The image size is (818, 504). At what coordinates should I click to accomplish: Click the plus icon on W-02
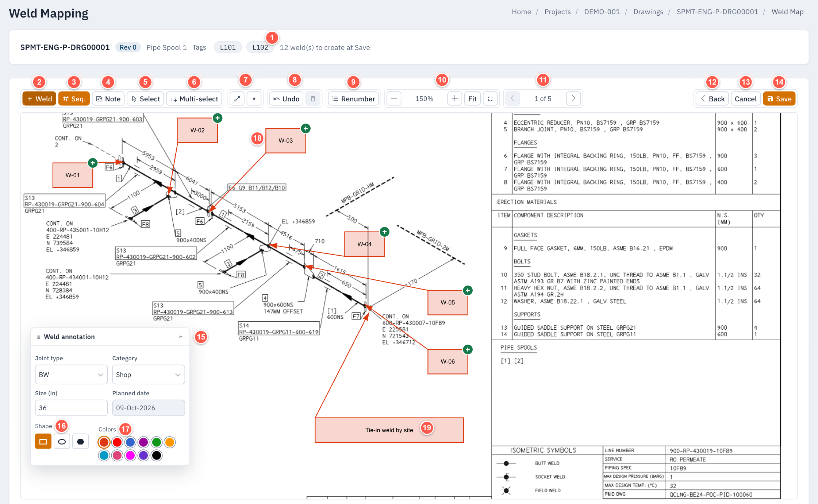[x=218, y=118]
